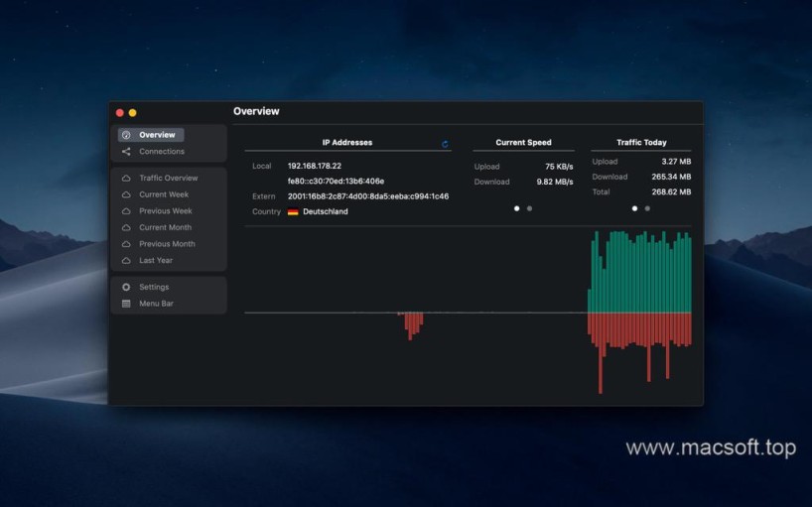
Task: Click the green download bars in graph
Action: coord(640,273)
